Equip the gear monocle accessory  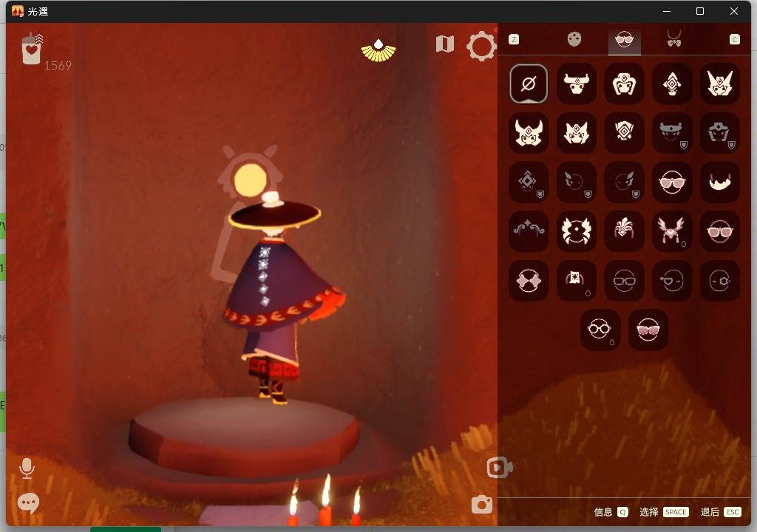[719, 281]
